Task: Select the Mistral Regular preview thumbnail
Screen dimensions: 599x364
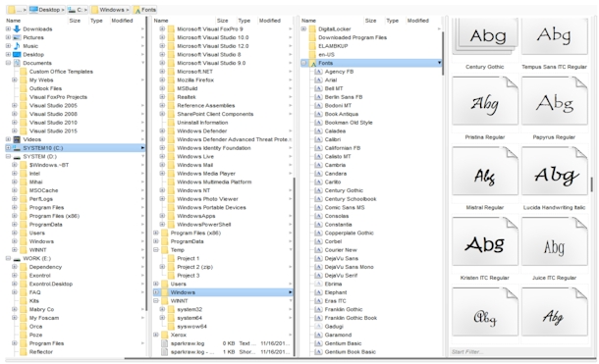Action: tap(485, 172)
